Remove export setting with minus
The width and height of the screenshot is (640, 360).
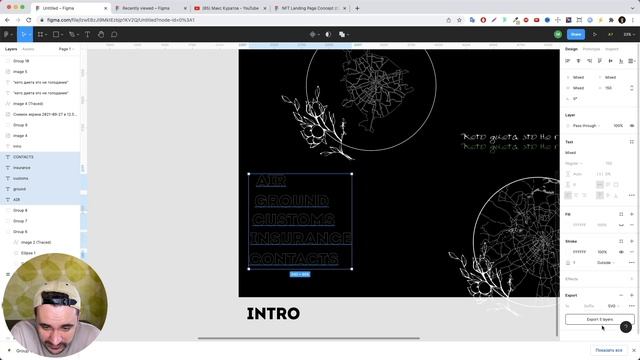(x=621, y=295)
